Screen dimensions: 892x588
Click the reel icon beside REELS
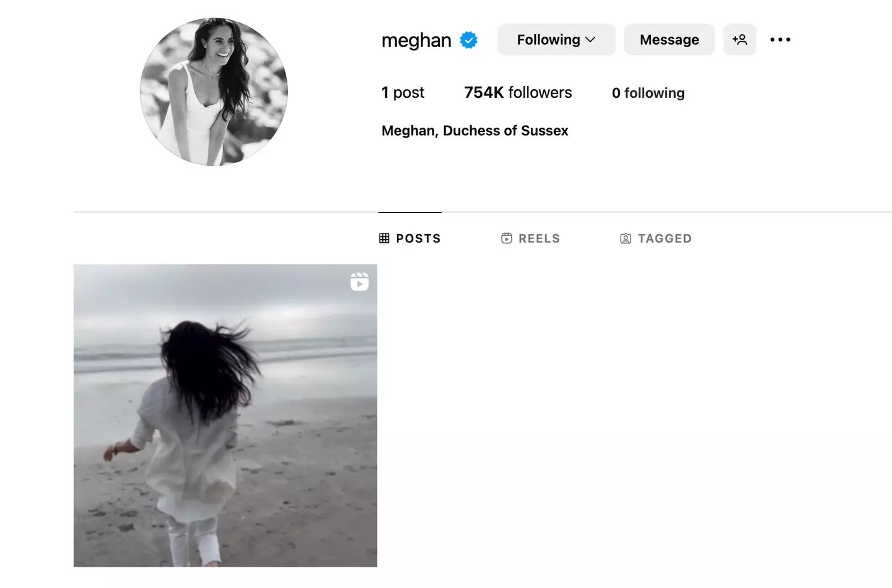click(x=507, y=239)
